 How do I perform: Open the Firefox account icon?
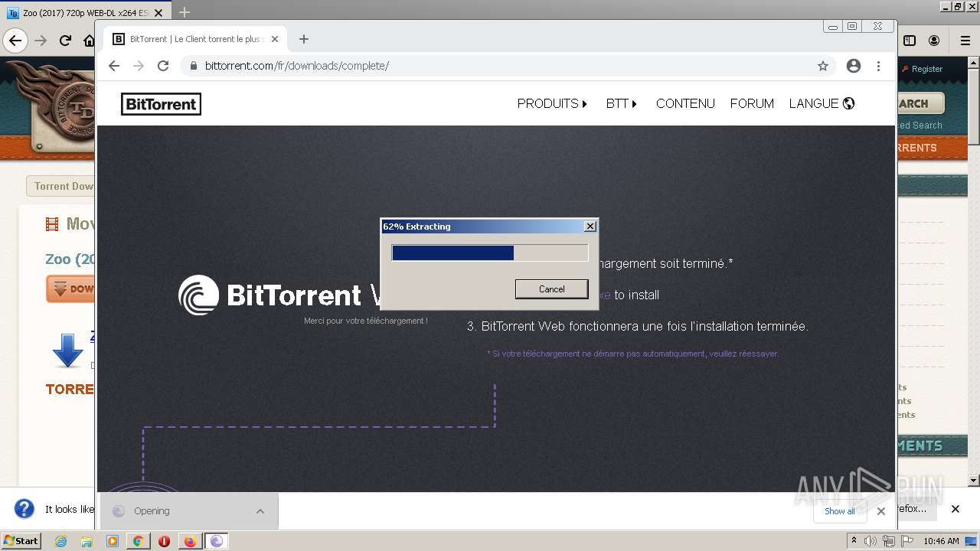(934, 41)
